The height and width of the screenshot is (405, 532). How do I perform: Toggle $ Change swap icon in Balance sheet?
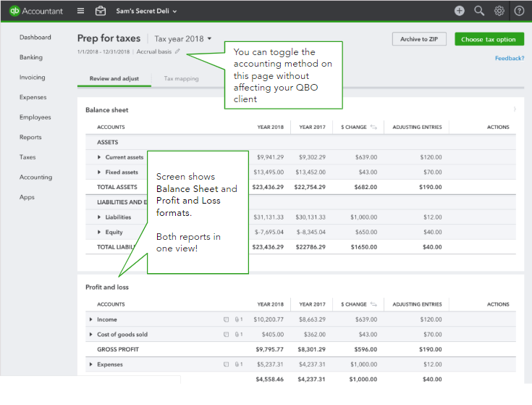[373, 127]
